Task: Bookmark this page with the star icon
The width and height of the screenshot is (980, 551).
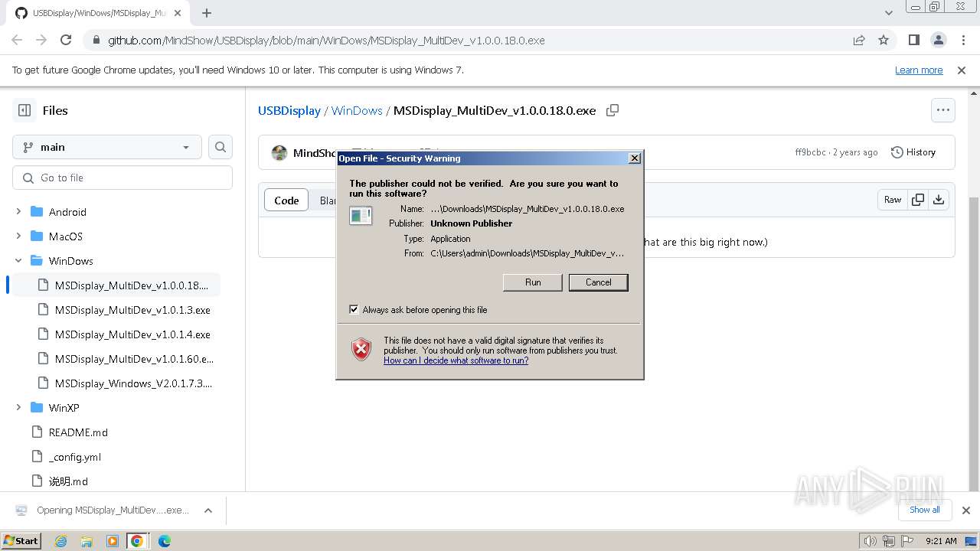Action: point(884,40)
